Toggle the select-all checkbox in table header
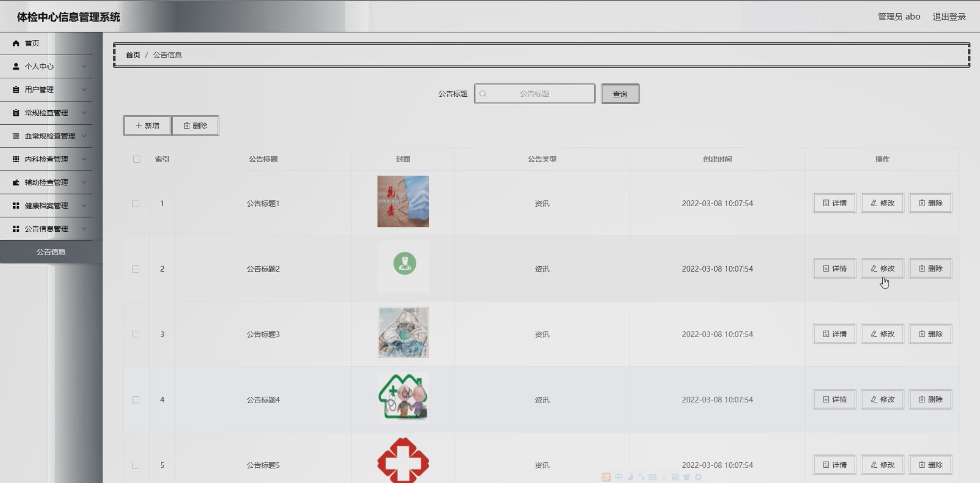The image size is (980, 483). click(x=137, y=159)
